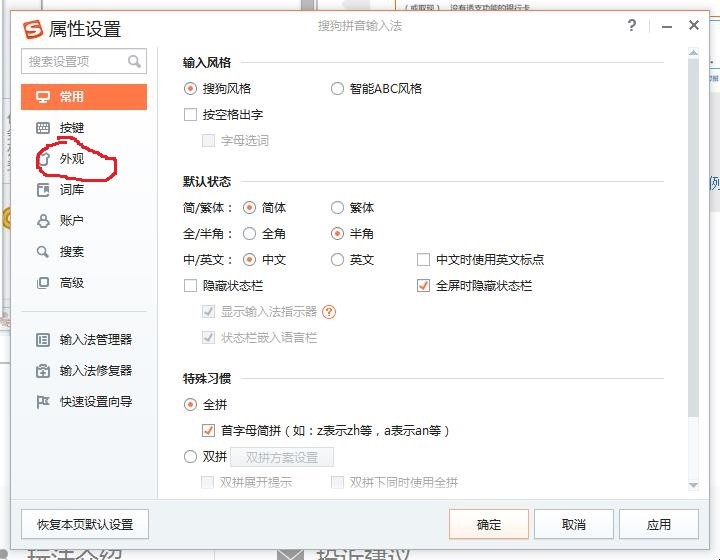Select the 英文 radio button
720x560 pixels.
tap(337, 260)
